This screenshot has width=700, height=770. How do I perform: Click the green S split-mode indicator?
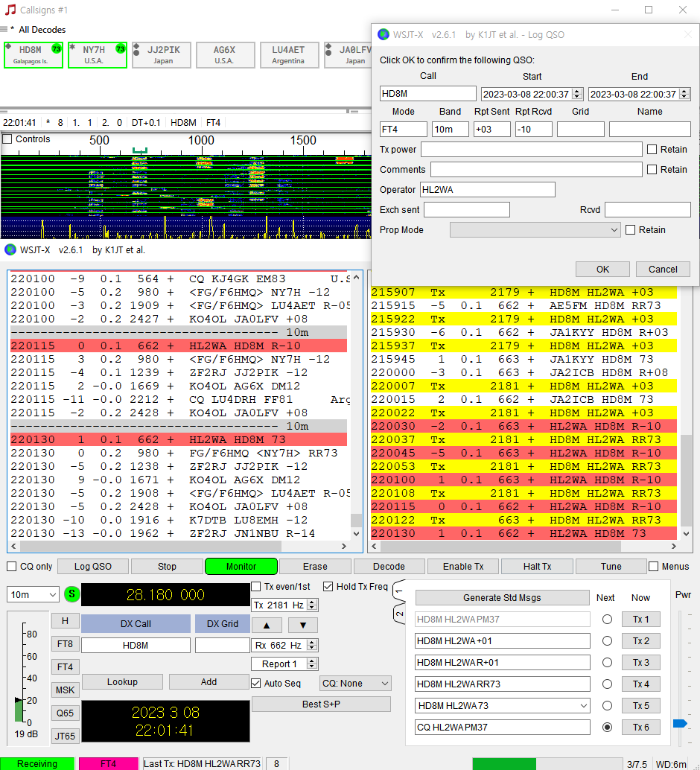click(x=71, y=594)
